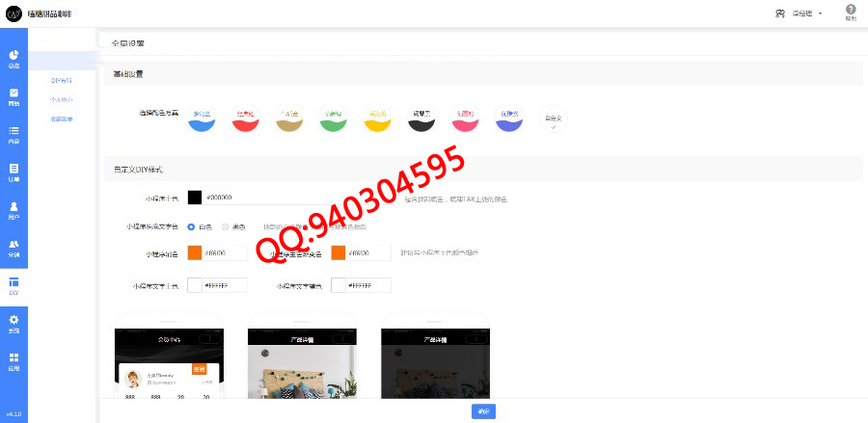This screenshot has width=868, height=423.
Task: Open the content list sidebar icon
Action: pos(14,133)
